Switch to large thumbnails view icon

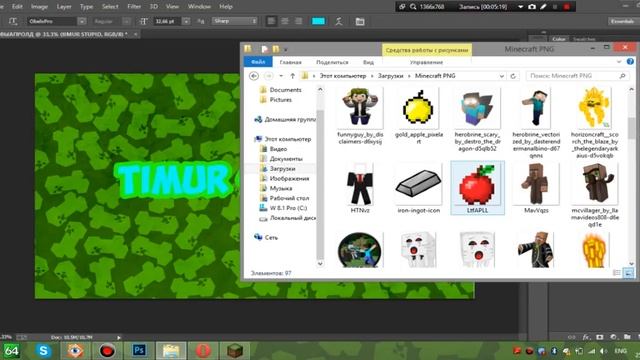pos(629,273)
